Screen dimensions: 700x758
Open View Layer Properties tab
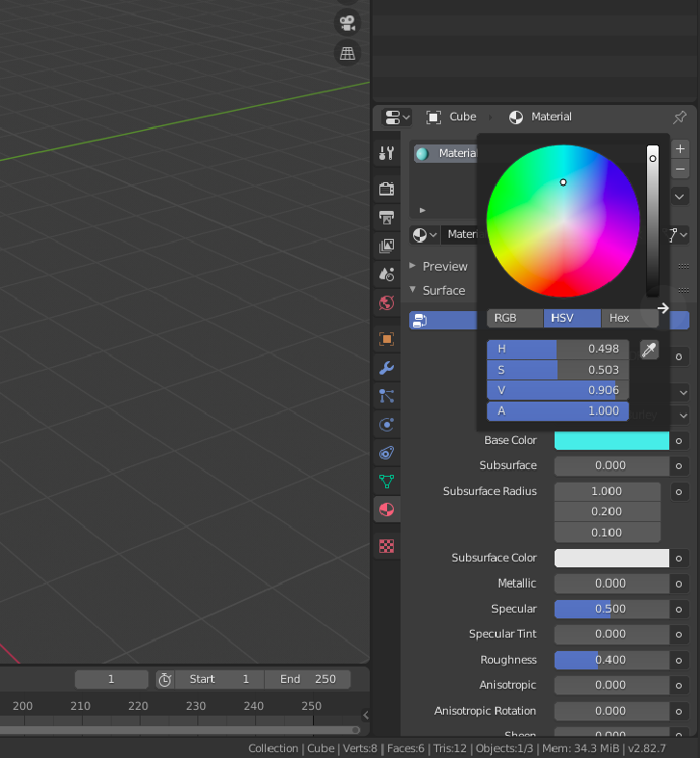point(387,246)
